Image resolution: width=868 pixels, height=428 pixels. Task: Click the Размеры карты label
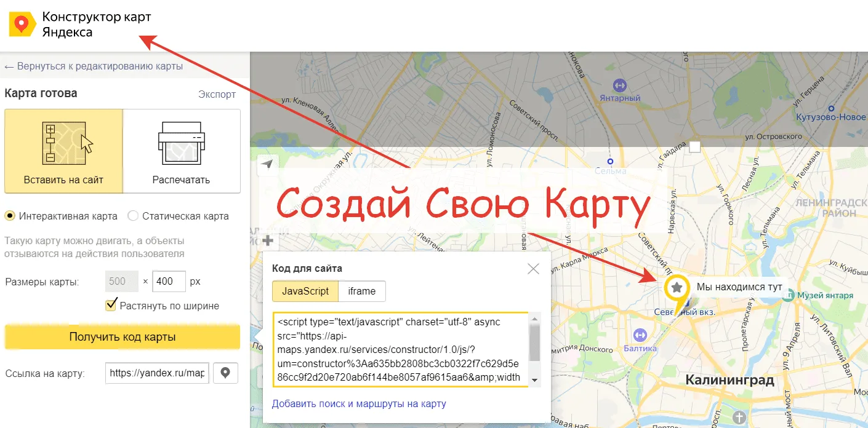pos(42,282)
